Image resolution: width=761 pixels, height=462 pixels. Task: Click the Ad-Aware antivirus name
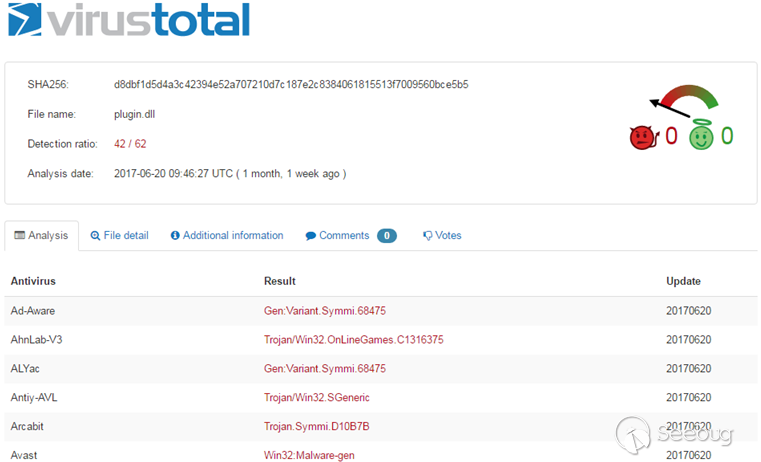click(x=33, y=311)
